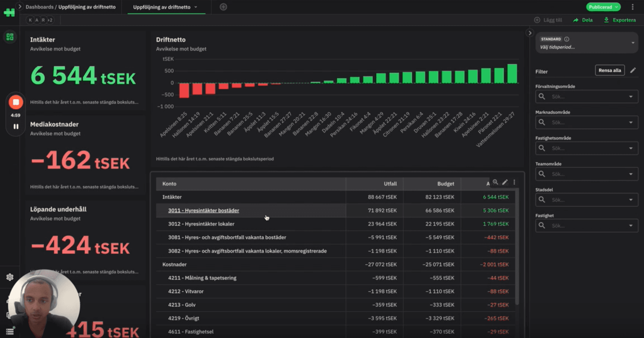Select the 4212 - Vitvaror row
644x338 pixels.
point(335,291)
